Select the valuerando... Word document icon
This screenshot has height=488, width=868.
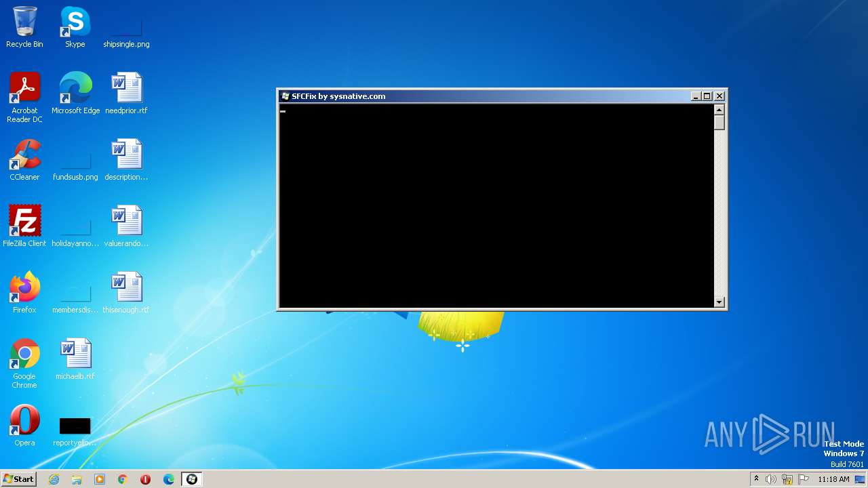126,226
